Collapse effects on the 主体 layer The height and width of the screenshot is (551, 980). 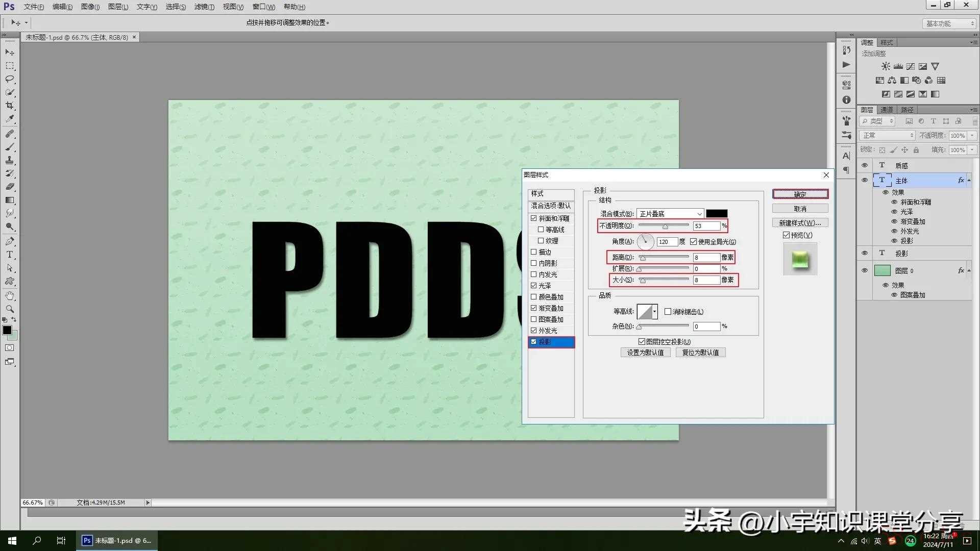[x=969, y=181]
